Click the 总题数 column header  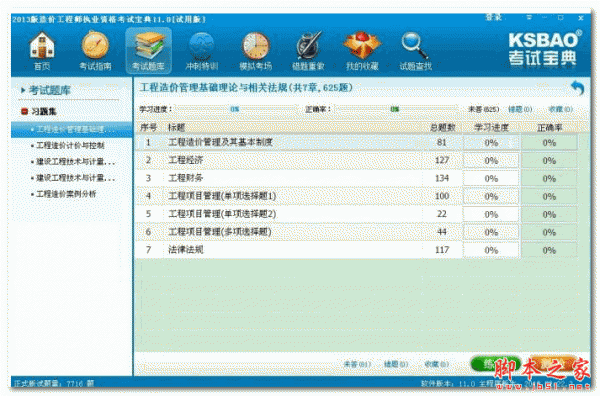442,127
